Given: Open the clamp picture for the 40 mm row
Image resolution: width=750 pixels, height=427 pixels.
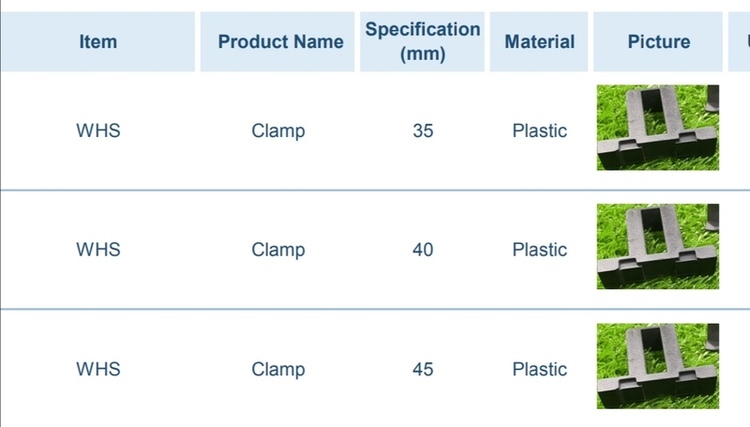Looking at the screenshot, I should 658,247.
